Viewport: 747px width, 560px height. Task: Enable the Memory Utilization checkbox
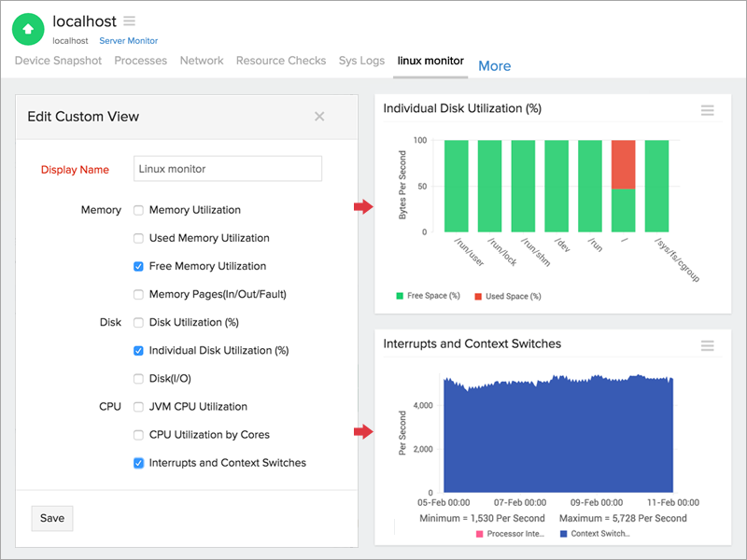click(138, 210)
